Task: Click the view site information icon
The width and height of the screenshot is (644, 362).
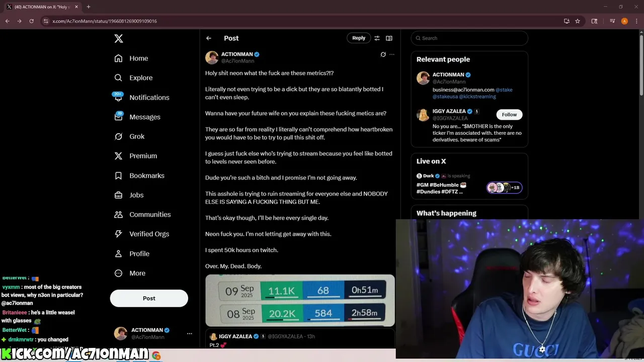Action: (x=46, y=21)
